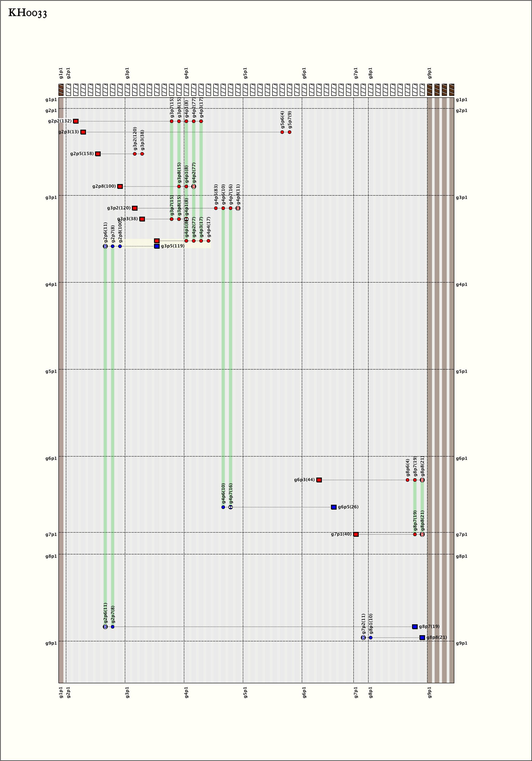
Task: Click the red square marker g2p2(132)
Action: [x=76, y=121]
